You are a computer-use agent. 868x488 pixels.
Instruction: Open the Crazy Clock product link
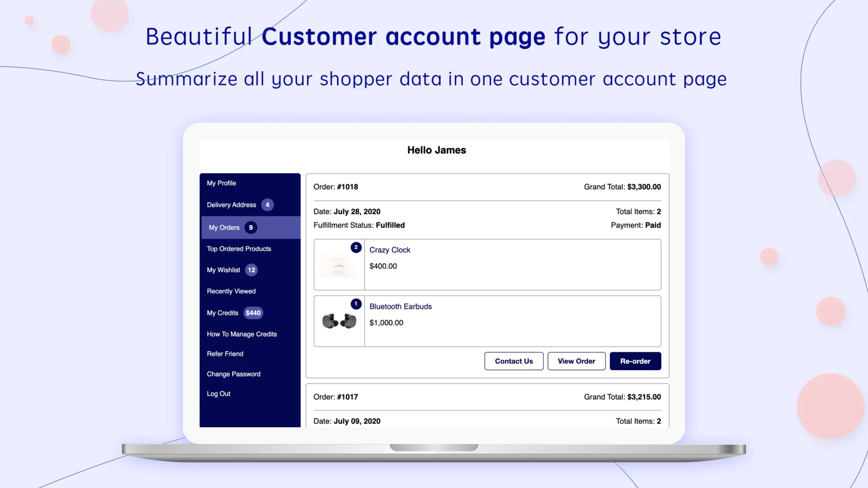coord(390,250)
